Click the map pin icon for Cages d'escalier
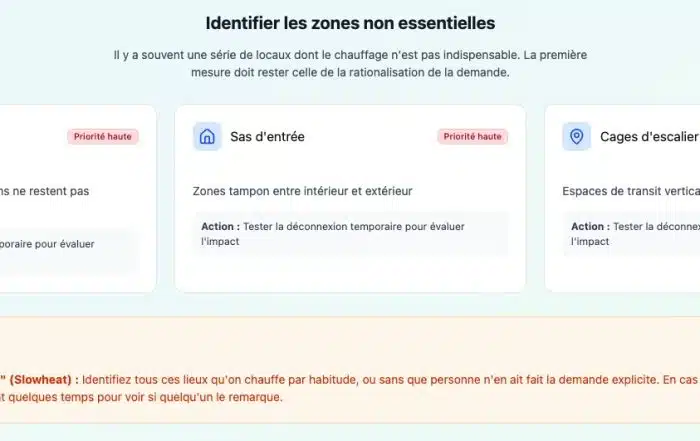 pyautogui.click(x=576, y=137)
